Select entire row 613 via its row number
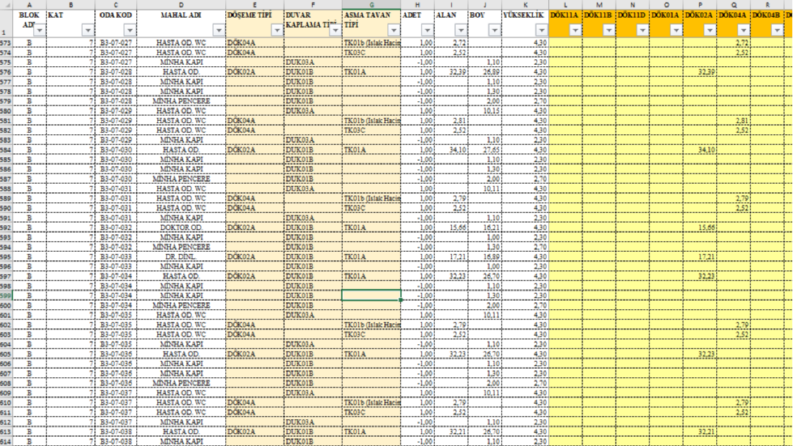The height and width of the screenshot is (446, 793). [x=6, y=432]
